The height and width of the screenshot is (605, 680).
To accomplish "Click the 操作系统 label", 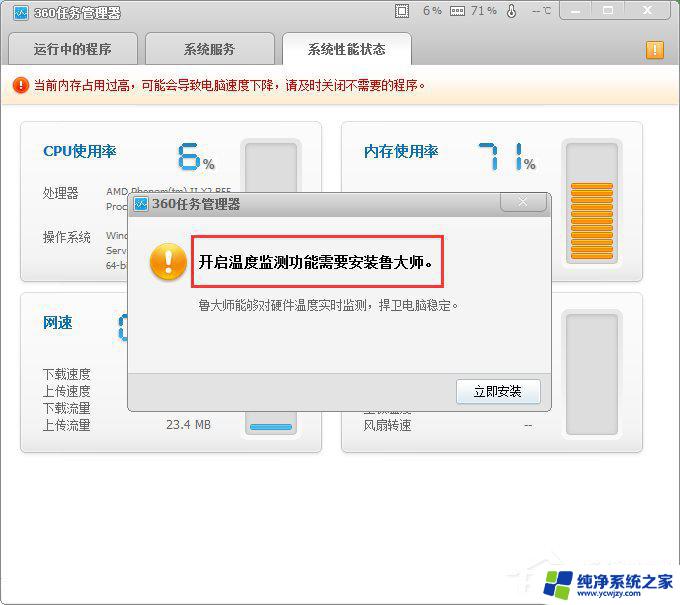I will coord(67,237).
